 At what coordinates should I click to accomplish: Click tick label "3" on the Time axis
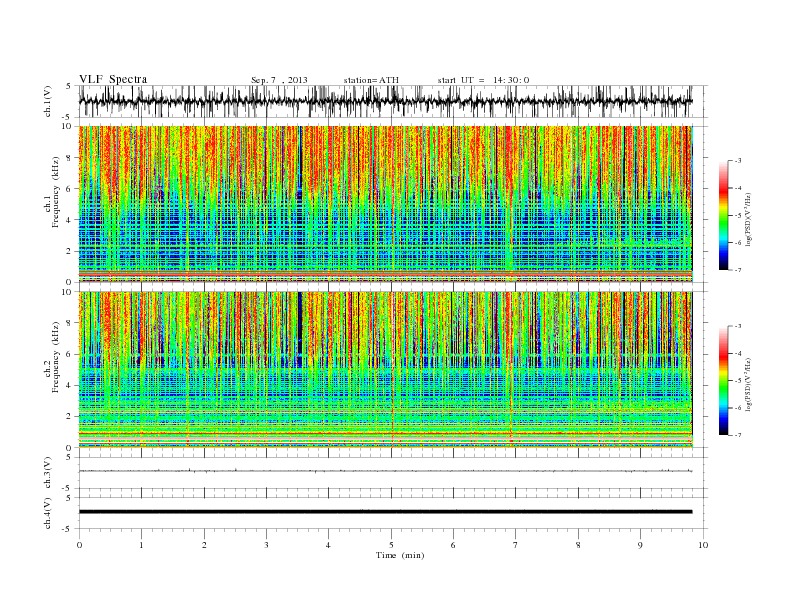[266, 545]
